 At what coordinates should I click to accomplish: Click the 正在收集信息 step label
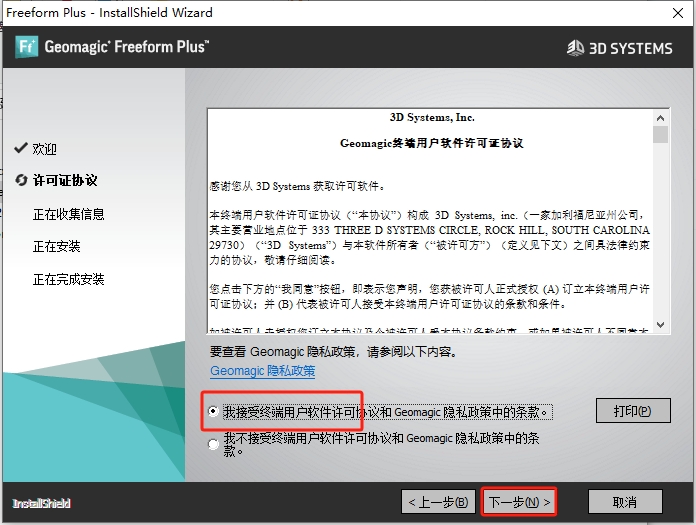point(69,214)
